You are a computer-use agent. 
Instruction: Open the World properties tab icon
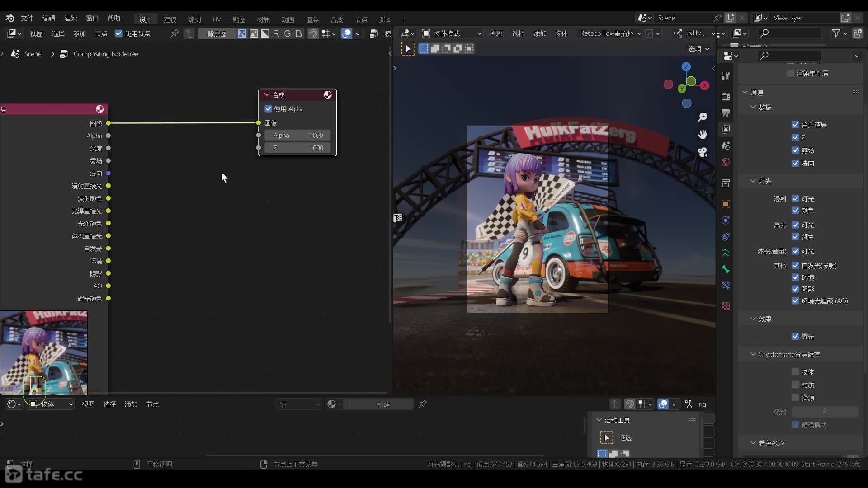pos(726,162)
